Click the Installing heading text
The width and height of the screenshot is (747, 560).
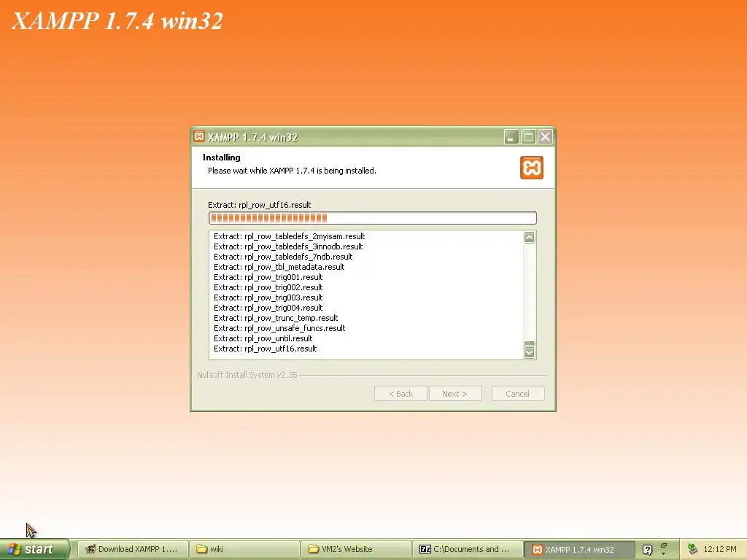click(222, 157)
